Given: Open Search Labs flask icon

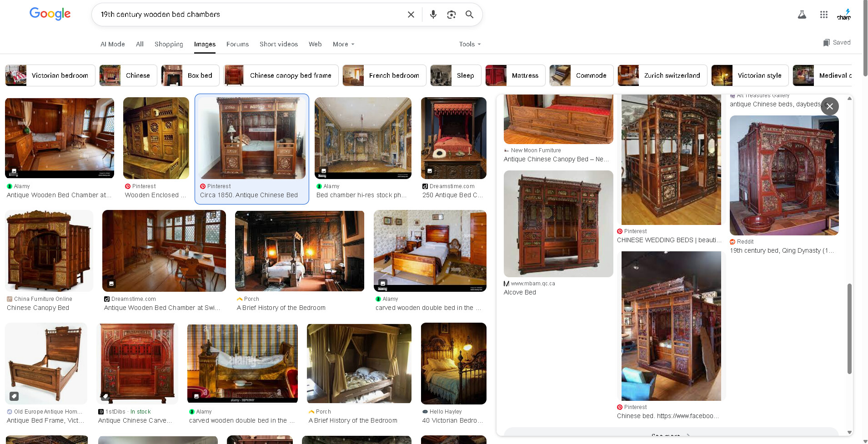Looking at the screenshot, I should click(x=802, y=15).
